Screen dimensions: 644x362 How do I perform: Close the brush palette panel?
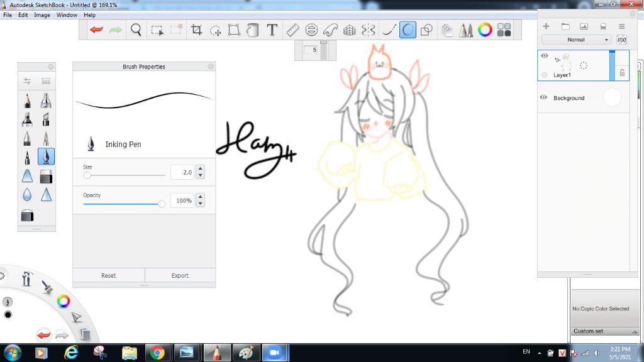(51, 67)
